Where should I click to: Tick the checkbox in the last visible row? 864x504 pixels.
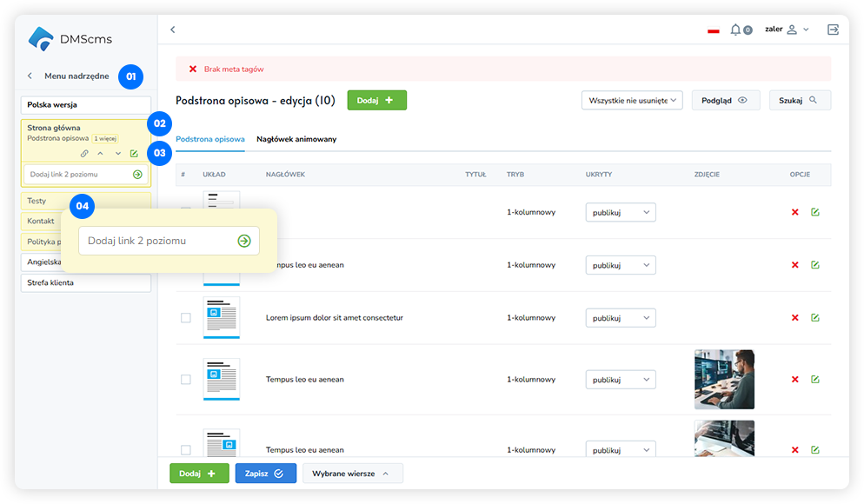pyautogui.click(x=185, y=449)
